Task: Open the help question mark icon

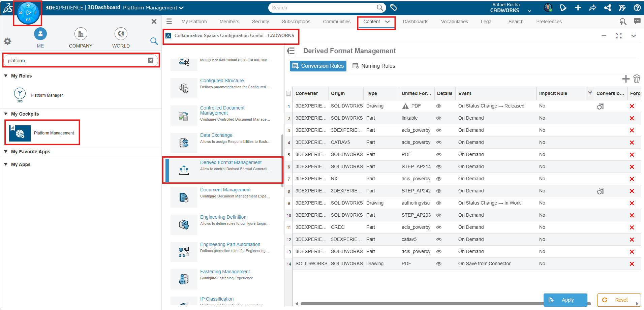Action: [637, 7]
